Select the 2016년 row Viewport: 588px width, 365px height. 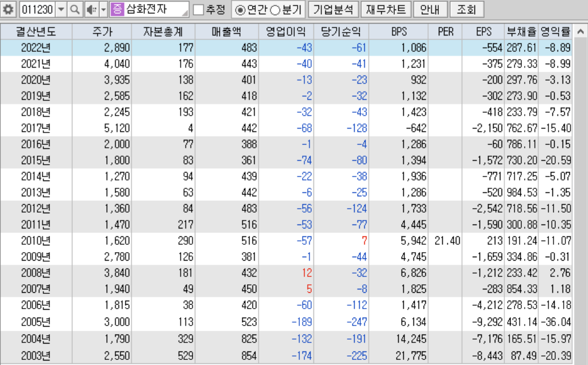(x=286, y=144)
